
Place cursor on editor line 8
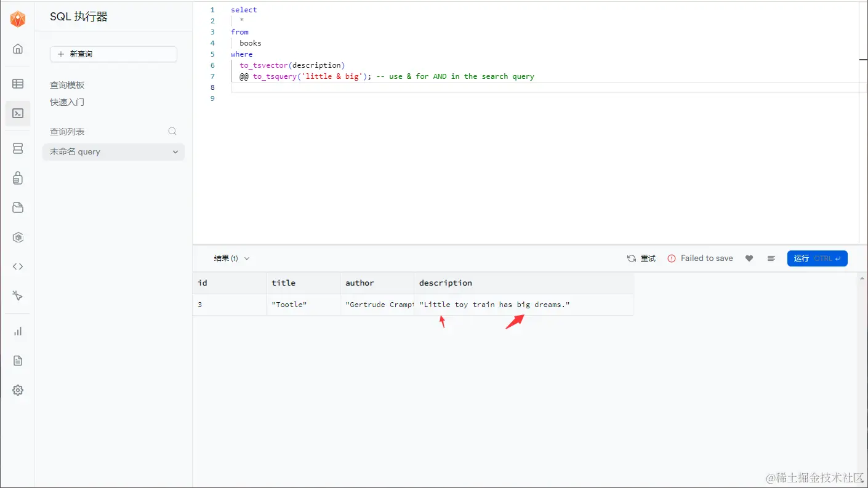(x=545, y=87)
